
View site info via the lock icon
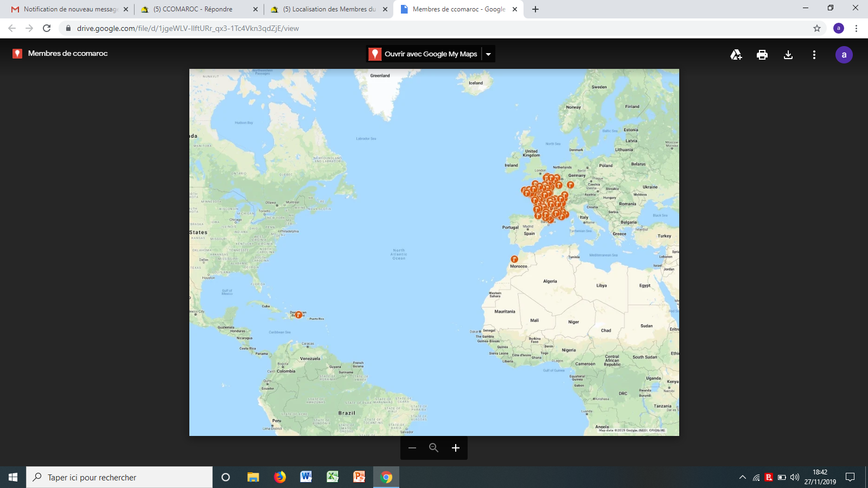[68, 28]
